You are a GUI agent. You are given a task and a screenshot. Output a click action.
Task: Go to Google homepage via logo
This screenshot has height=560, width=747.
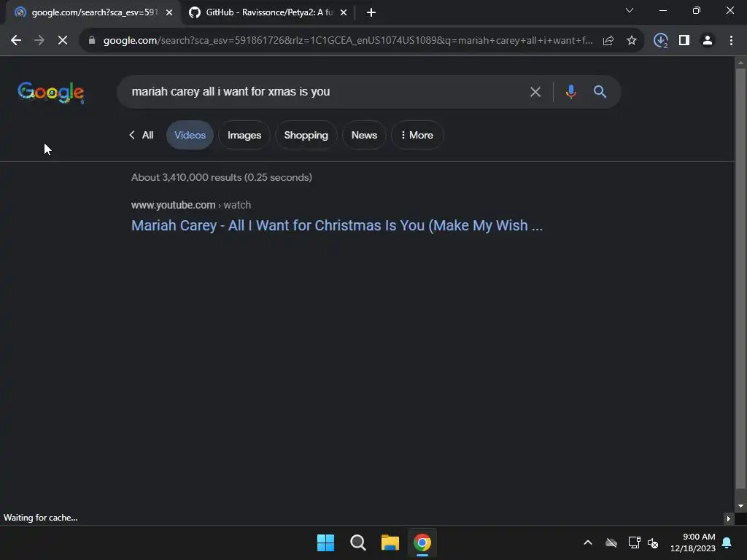(x=51, y=93)
